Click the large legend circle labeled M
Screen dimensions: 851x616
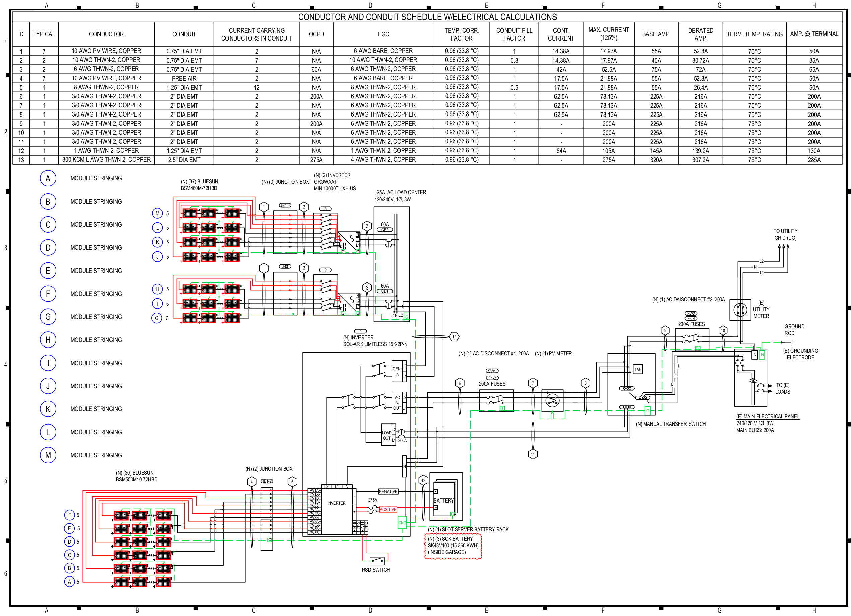pyautogui.click(x=48, y=455)
